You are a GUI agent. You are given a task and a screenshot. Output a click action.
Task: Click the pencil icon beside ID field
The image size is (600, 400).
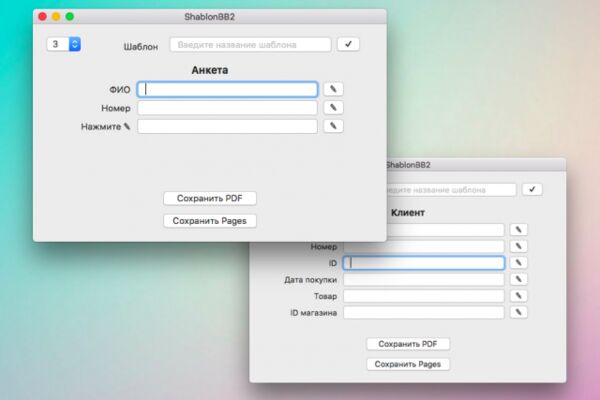tap(518, 263)
